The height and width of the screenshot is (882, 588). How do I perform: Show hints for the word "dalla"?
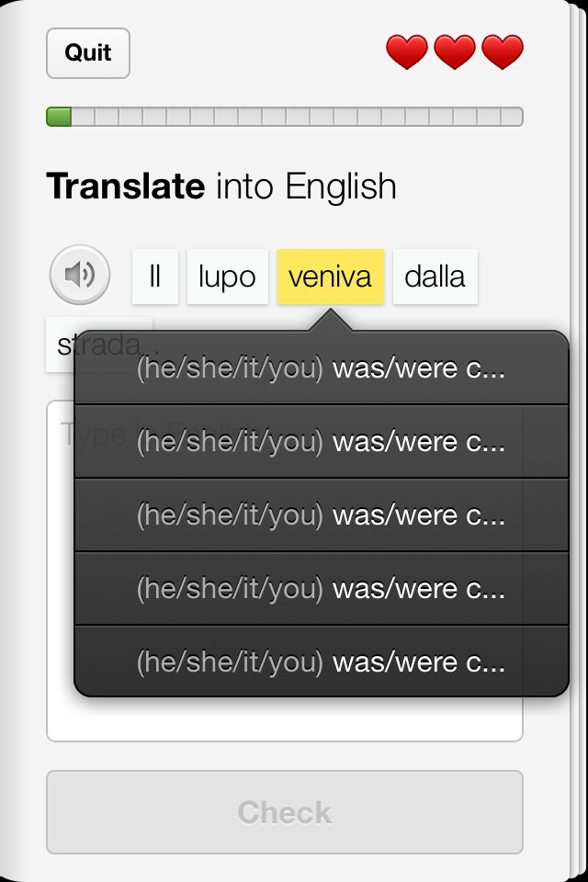435,277
